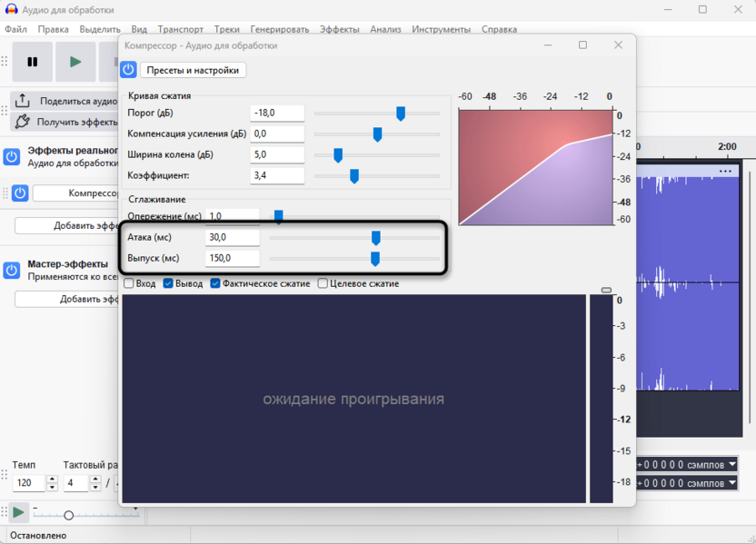Click the play-at-speed green button
Viewport: 756px width, 544px height.
[x=18, y=512]
